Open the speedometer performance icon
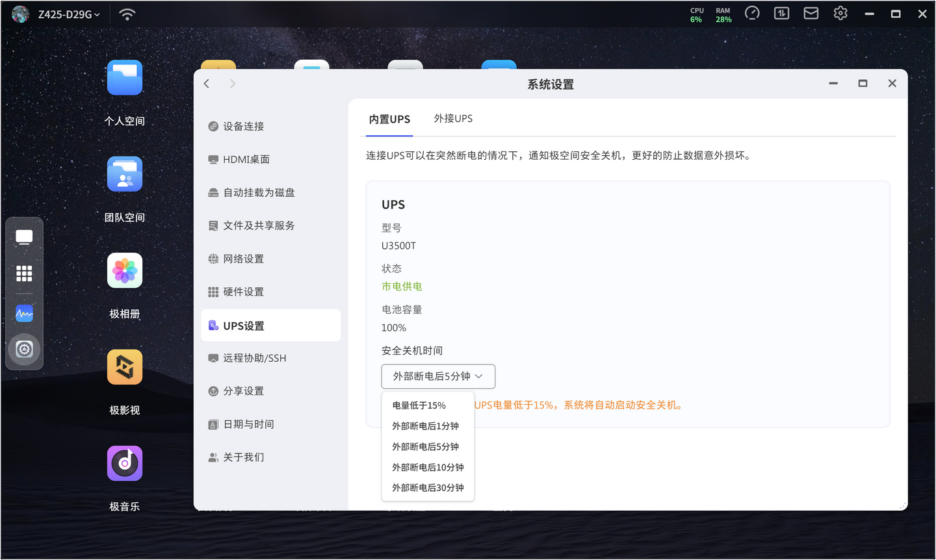This screenshot has width=936, height=560. 752,13
